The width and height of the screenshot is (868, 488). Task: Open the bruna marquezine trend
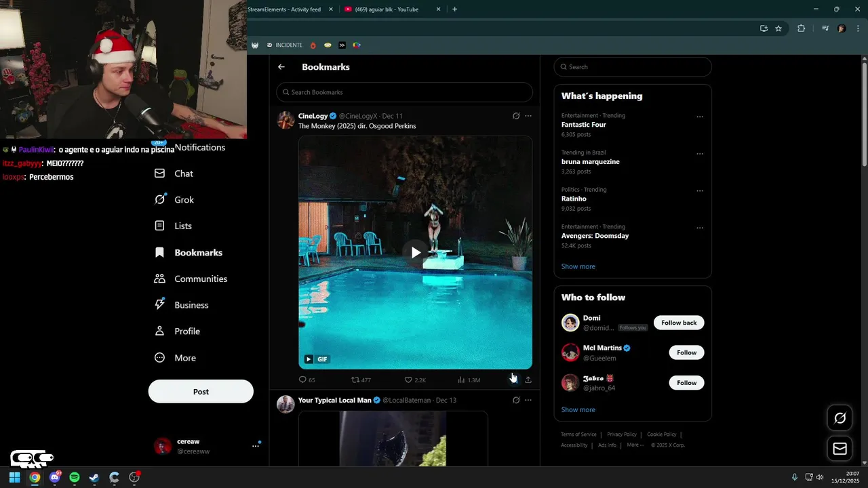tap(591, 161)
